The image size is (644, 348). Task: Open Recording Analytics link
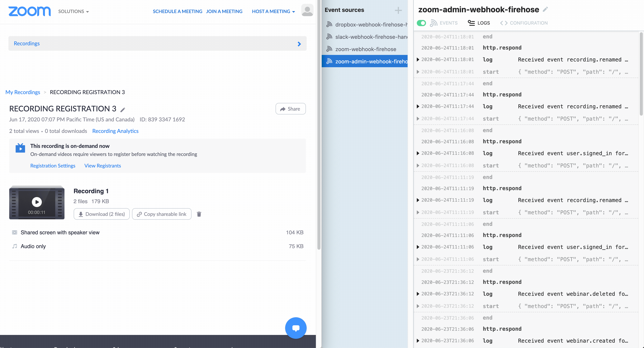tap(115, 131)
